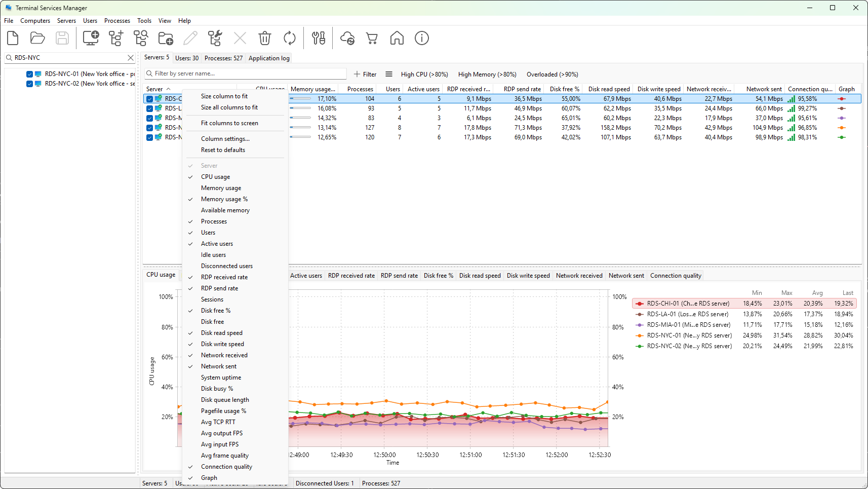This screenshot has width=868, height=489.
Task: Open the filter list hamburger menu
Action: click(x=389, y=74)
